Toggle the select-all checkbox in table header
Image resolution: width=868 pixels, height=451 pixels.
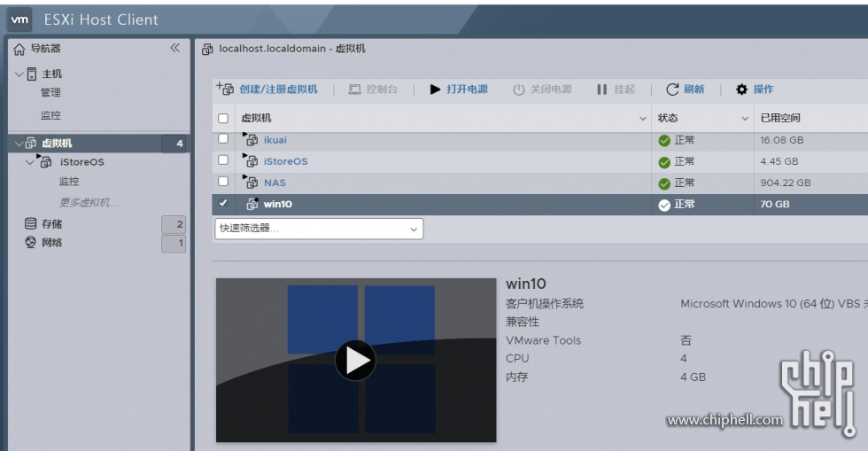(223, 118)
